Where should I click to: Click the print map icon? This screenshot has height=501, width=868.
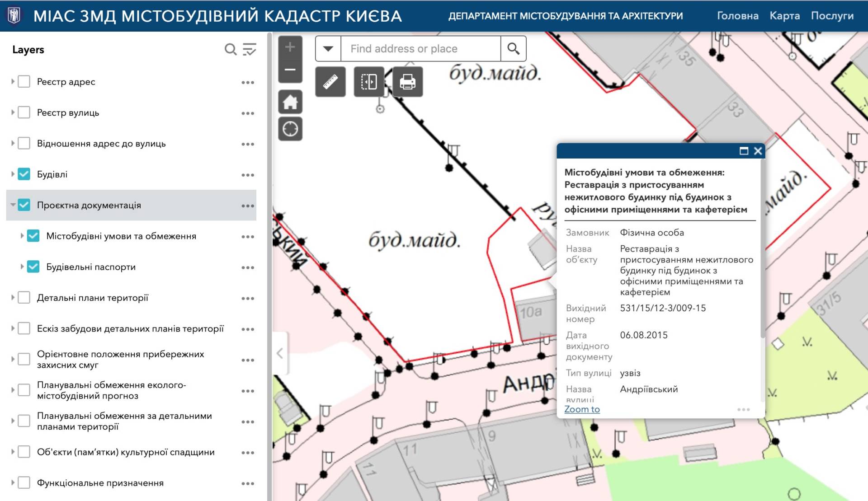(407, 82)
